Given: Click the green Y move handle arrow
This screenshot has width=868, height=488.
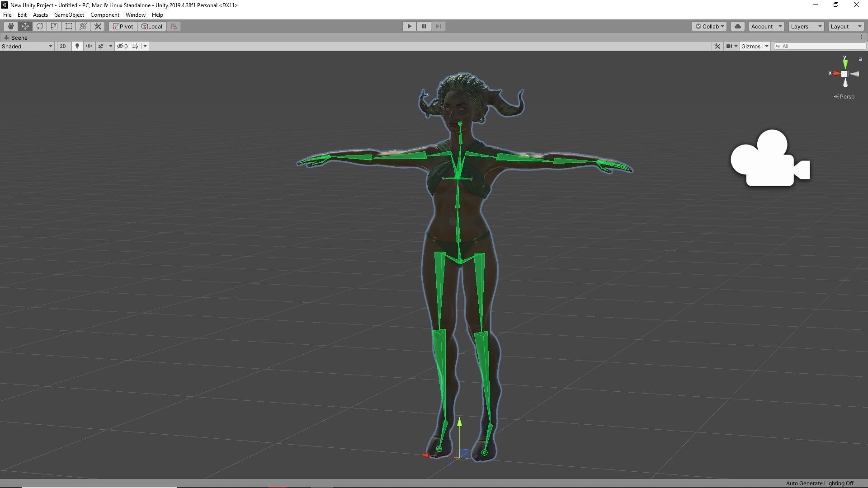Looking at the screenshot, I should [x=459, y=422].
